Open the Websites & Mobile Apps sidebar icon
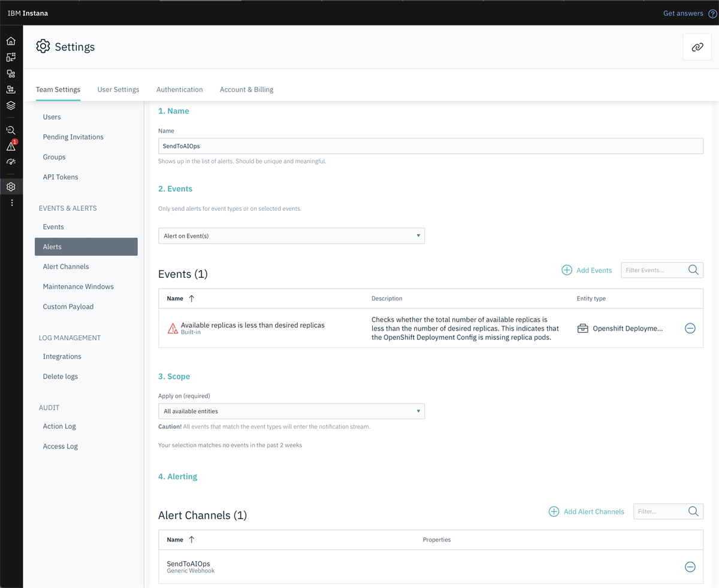 [x=11, y=57]
